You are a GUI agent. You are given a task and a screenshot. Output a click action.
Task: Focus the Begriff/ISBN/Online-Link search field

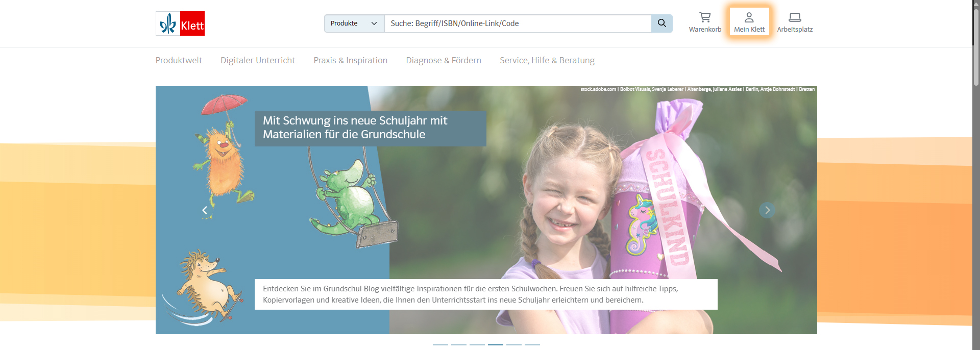518,23
